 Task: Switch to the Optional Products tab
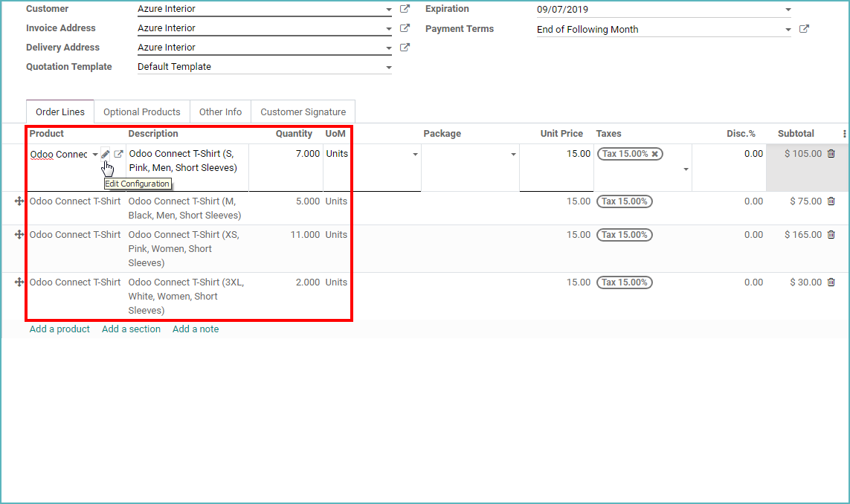(141, 112)
